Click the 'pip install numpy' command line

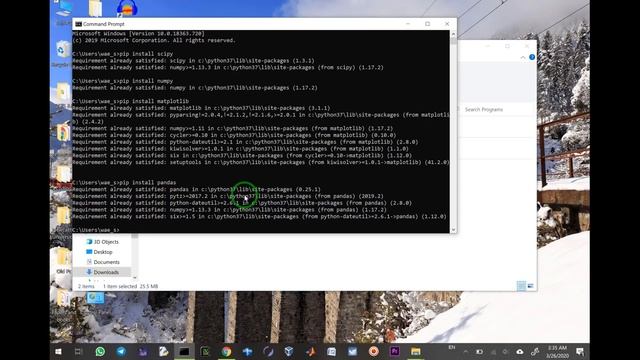146,81
